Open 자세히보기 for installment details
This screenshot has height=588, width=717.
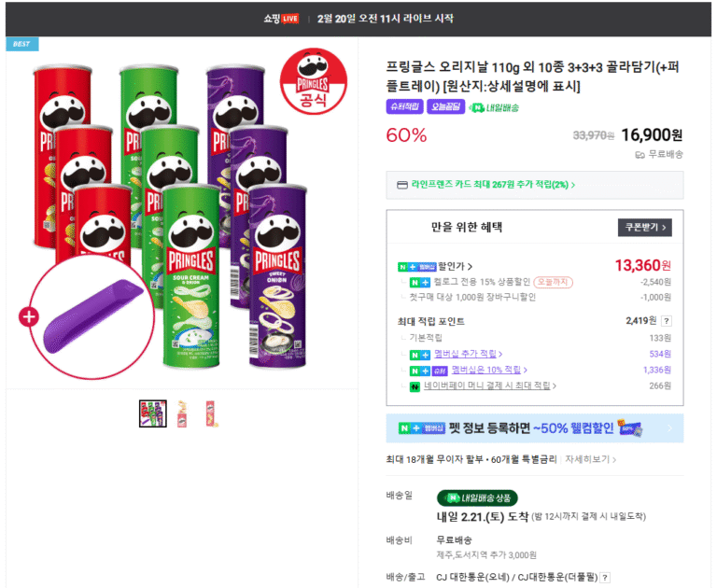[590, 459]
